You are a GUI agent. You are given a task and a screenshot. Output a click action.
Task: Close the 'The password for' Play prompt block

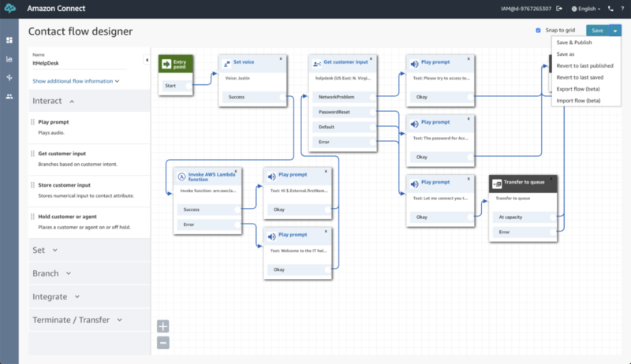[469, 118]
